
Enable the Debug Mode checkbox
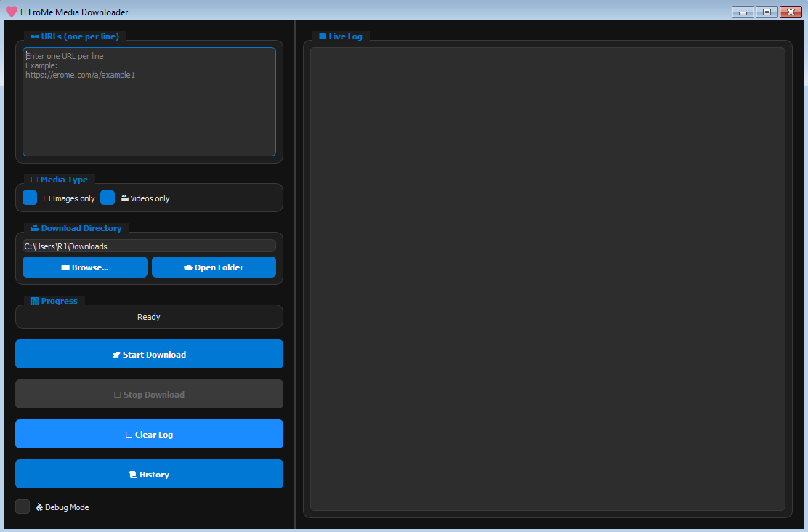[22, 507]
